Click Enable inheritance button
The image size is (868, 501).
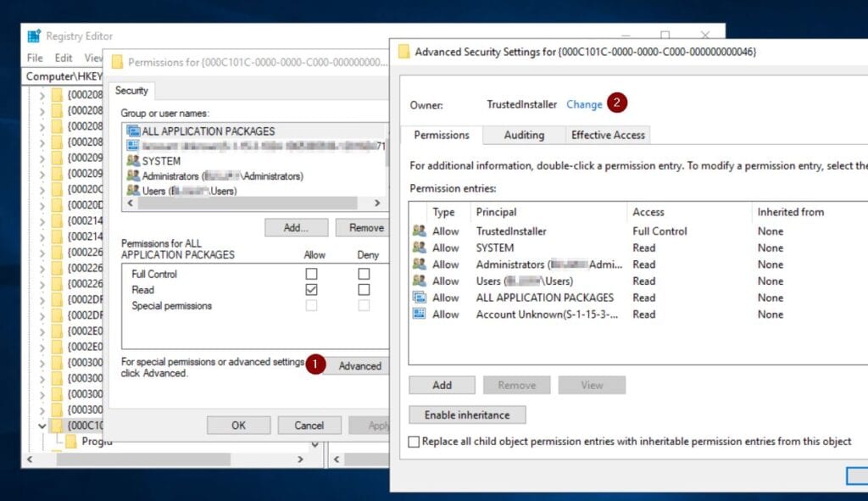(x=467, y=415)
